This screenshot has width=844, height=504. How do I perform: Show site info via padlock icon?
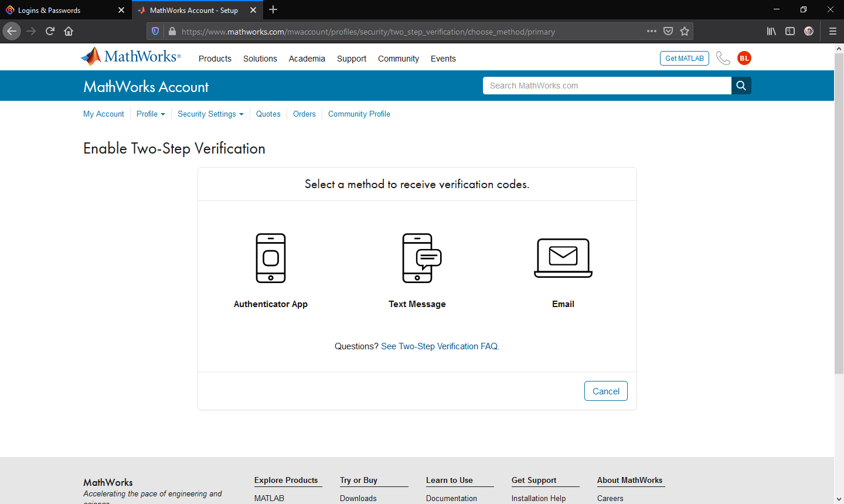(172, 31)
